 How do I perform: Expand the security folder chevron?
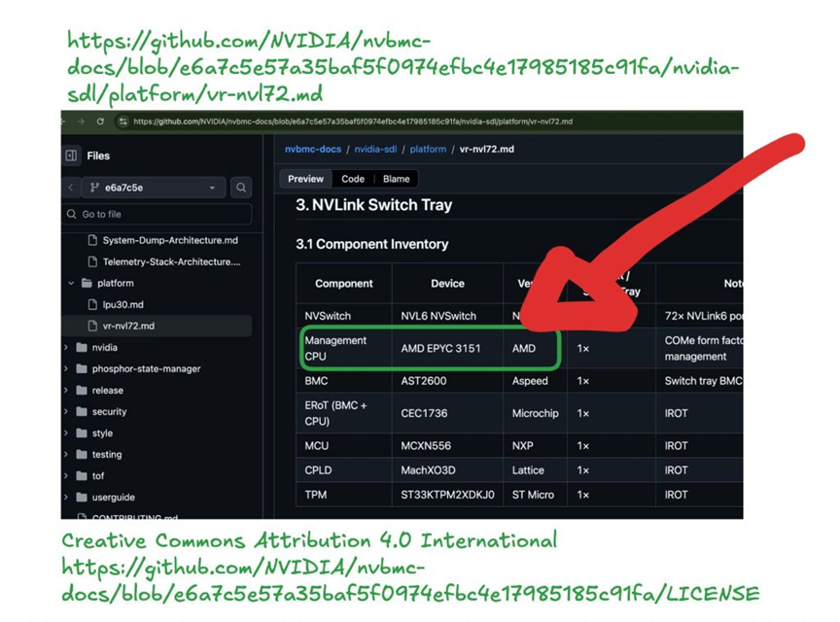(66, 411)
